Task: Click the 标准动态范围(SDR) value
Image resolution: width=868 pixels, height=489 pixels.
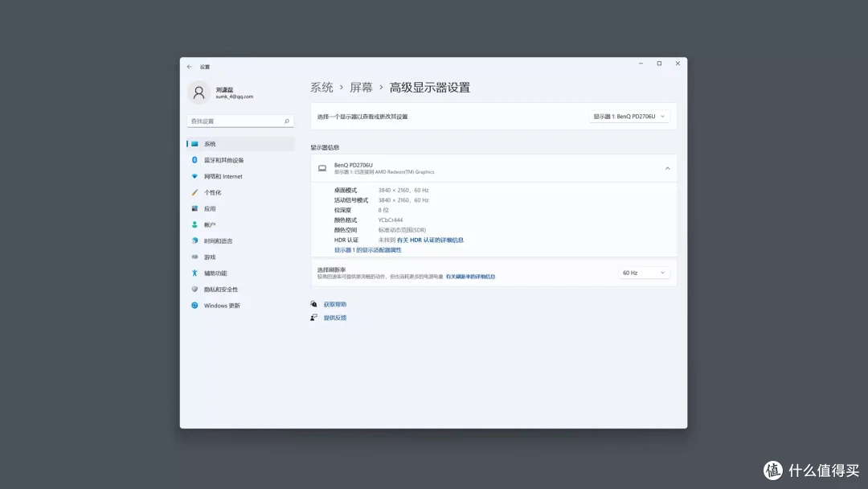Action: point(402,230)
